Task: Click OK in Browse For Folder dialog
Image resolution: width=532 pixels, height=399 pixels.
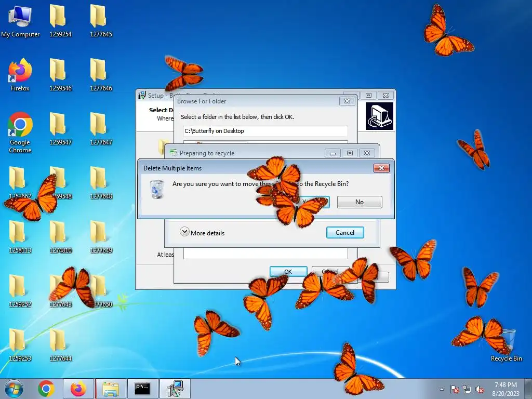Action: click(288, 272)
